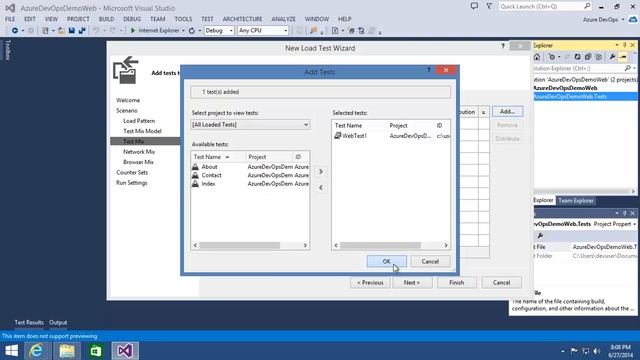Click the Open File toolbar icon

click(61, 31)
